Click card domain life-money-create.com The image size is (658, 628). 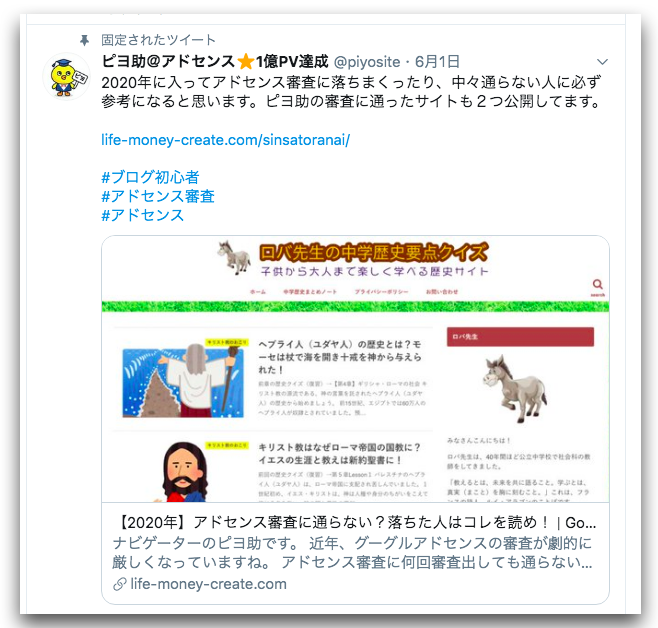(209, 584)
